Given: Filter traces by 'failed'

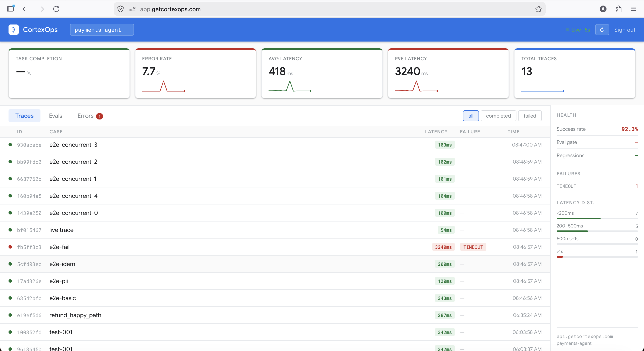Looking at the screenshot, I should point(529,116).
